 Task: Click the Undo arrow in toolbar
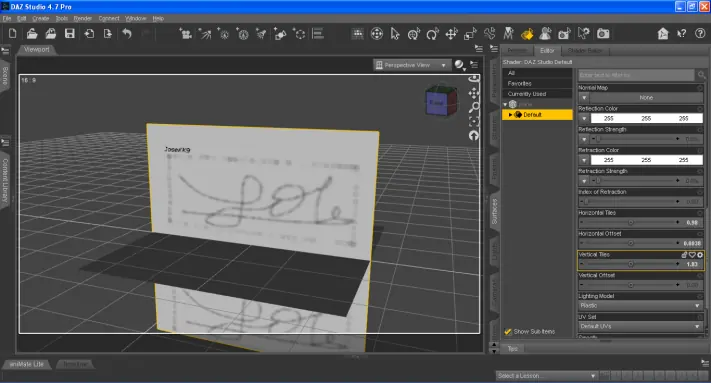[x=127, y=34]
